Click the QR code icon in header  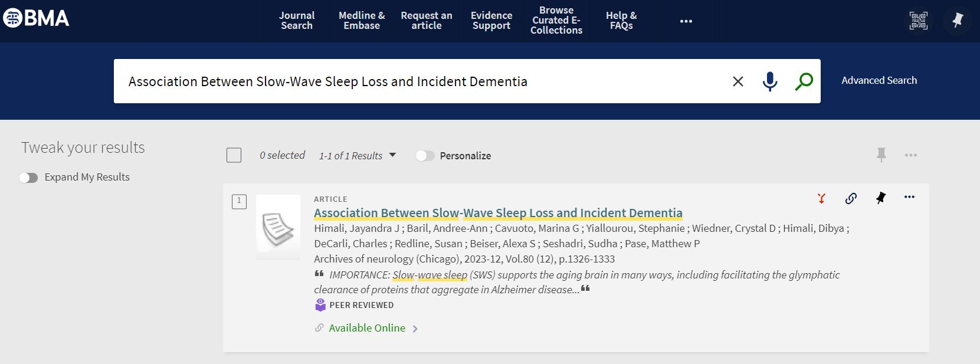pyautogui.click(x=918, y=21)
